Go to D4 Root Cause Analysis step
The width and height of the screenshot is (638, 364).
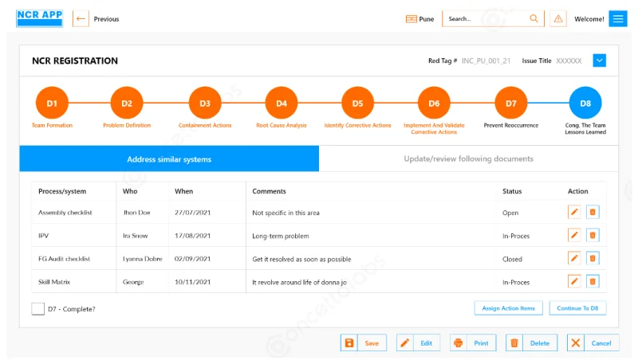point(282,104)
